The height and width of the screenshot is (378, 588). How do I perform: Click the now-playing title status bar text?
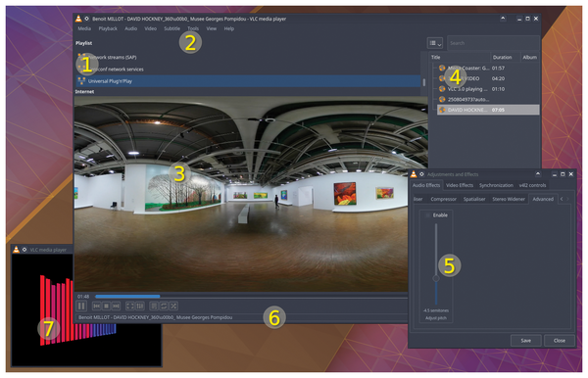(156, 317)
